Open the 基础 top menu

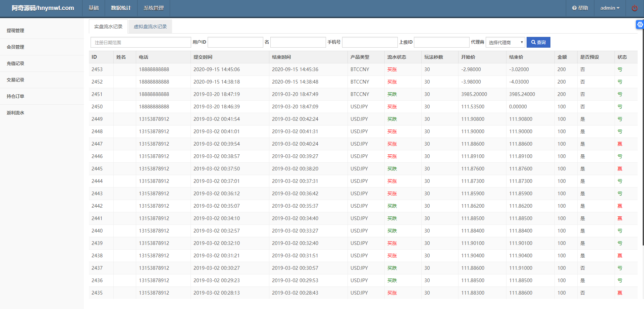94,8
